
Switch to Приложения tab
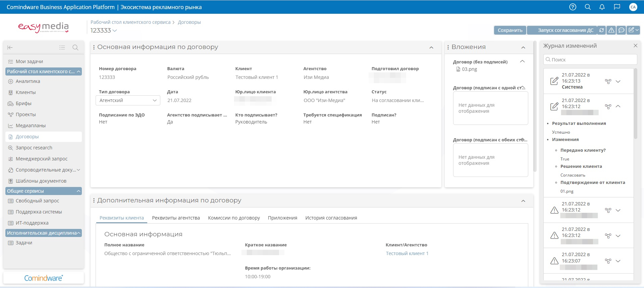click(x=282, y=218)
